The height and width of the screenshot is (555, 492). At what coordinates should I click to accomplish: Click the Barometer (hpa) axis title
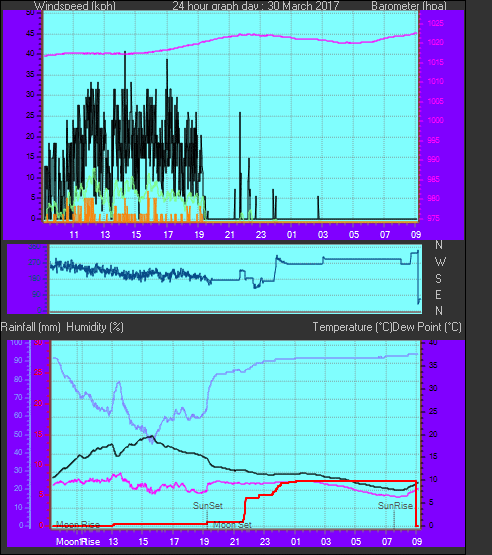[409, 6]
